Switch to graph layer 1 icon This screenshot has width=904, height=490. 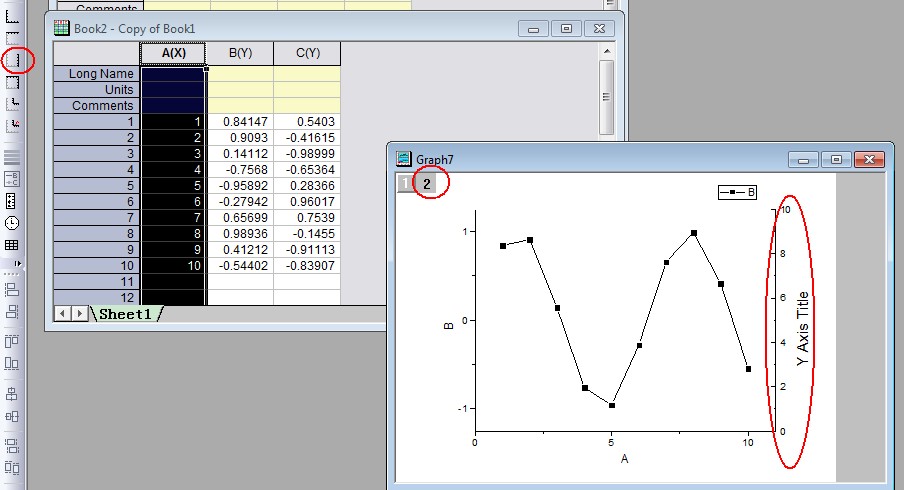point(405,184)
